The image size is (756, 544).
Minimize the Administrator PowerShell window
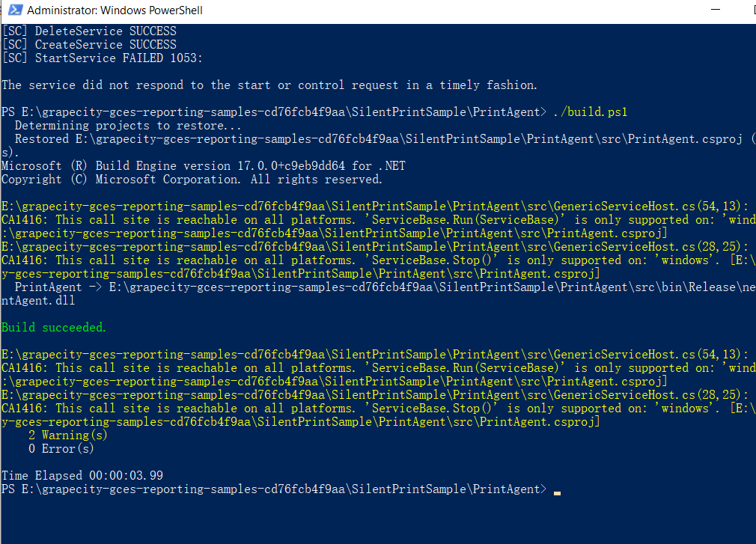pyautogui.click(x=715, y=10)
